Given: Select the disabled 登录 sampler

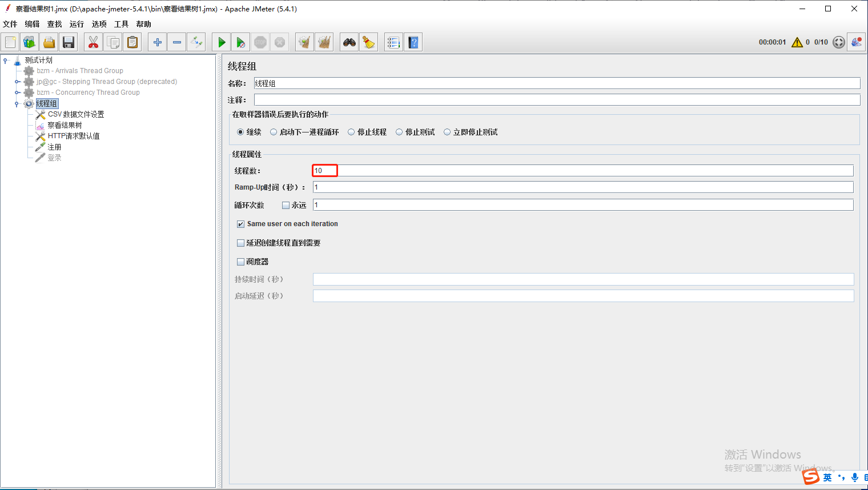Looking at the screenshot, I should coord(54,158).
